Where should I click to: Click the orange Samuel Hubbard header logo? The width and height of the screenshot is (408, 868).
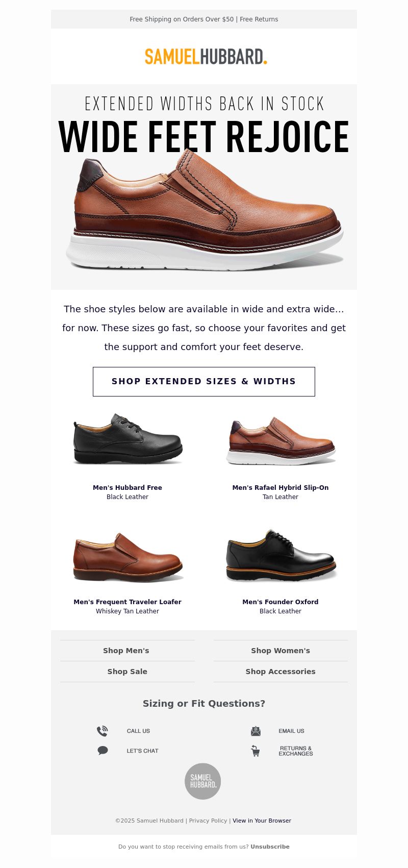tap(206, 57)
